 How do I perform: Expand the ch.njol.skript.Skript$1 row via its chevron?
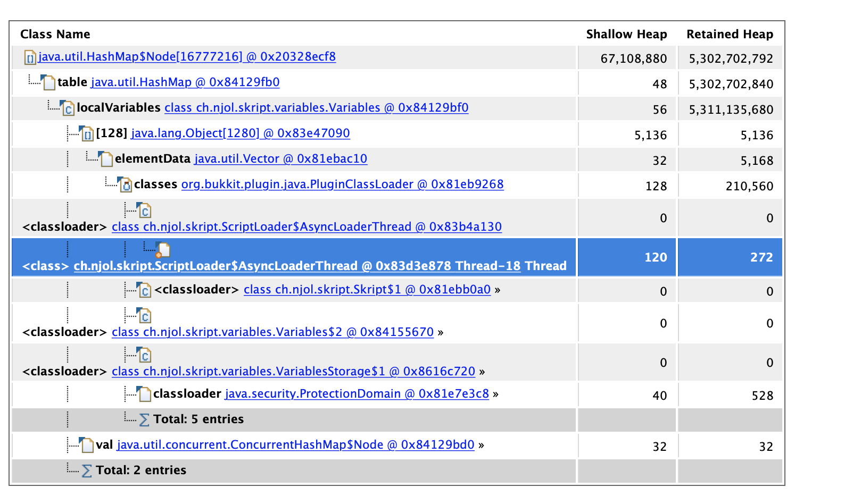[x=497, y=291]
